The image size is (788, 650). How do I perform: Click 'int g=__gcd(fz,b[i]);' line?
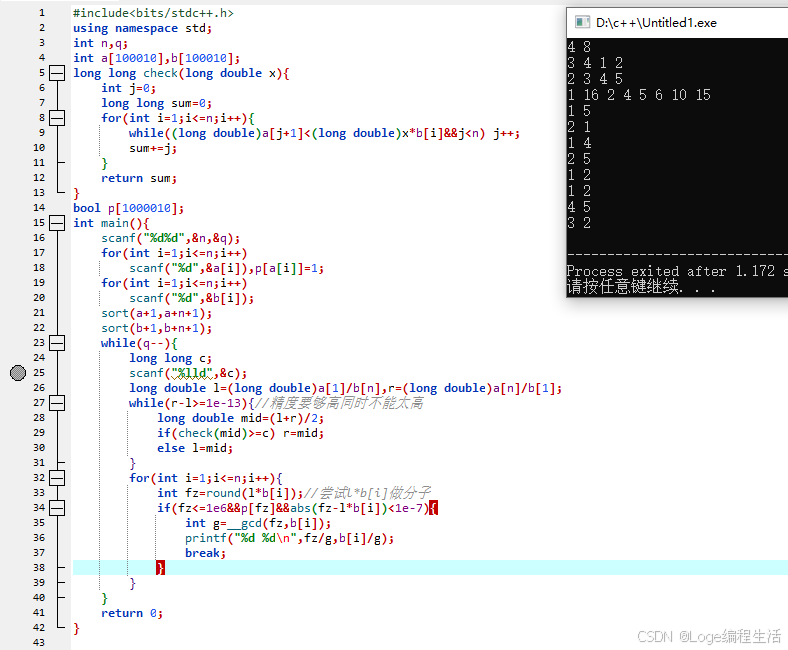(258, 523)
